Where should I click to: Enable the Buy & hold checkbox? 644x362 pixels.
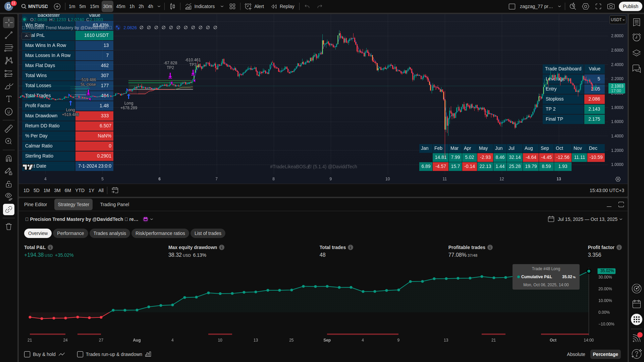coord(27,354)
